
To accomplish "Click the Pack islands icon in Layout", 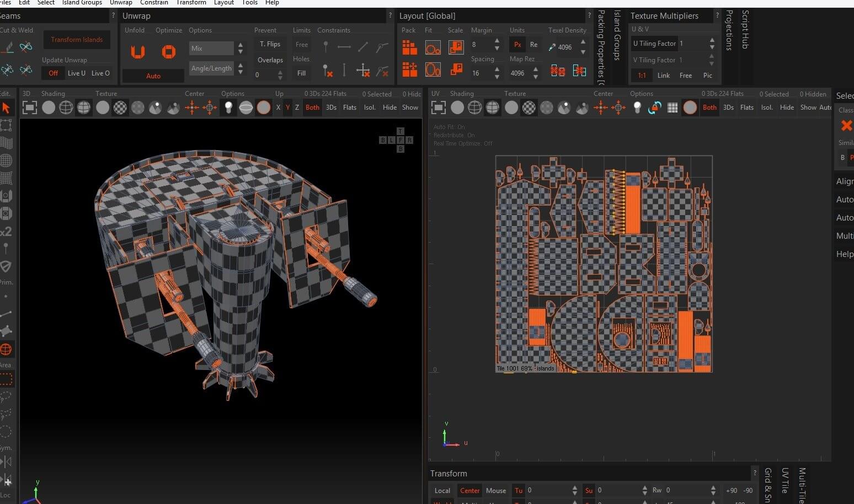I will click(409, 48).
